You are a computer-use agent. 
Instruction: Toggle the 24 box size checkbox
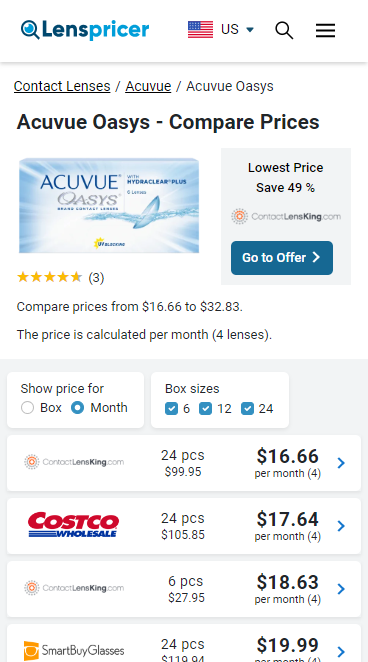click(x=247, y=409)
